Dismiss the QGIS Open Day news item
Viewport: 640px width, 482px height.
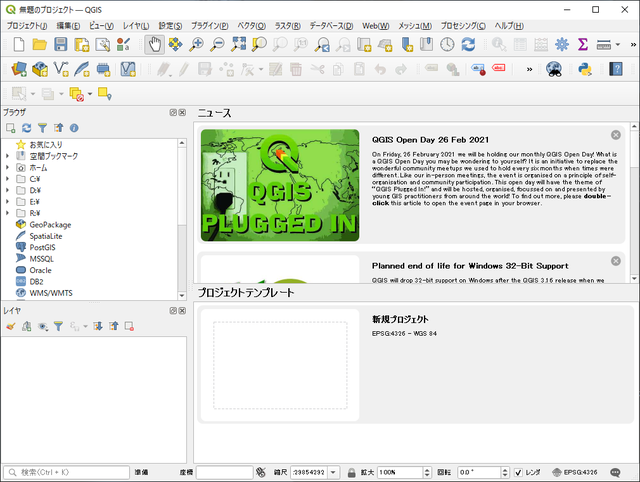(x=615, y=135)
